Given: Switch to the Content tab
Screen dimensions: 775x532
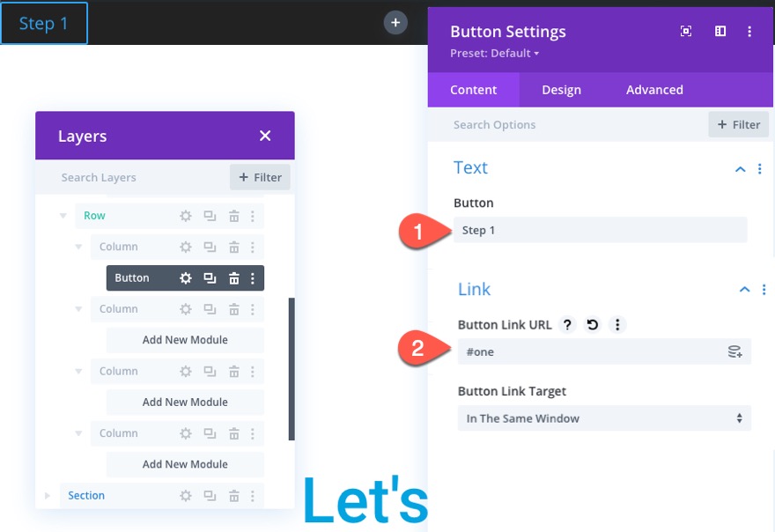Looking at the screenshot, I should point(473,90).
